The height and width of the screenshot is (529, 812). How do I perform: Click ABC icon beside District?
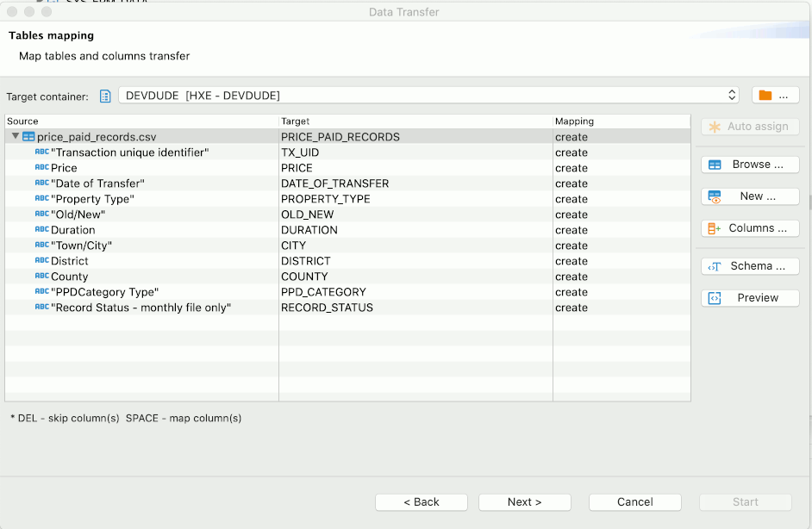42,260
